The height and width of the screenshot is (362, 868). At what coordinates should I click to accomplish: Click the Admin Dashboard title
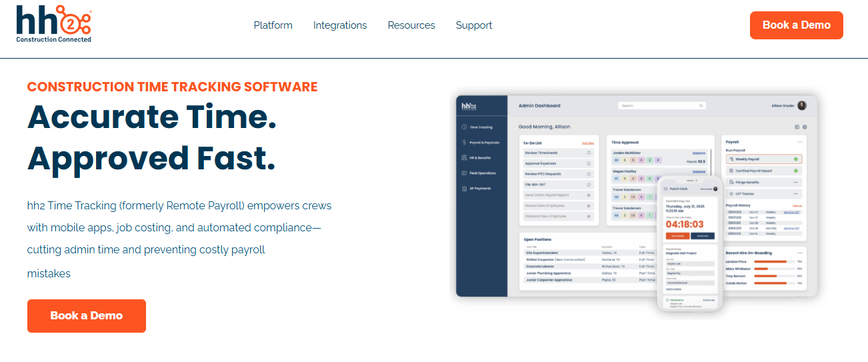(x=539, y=105)
